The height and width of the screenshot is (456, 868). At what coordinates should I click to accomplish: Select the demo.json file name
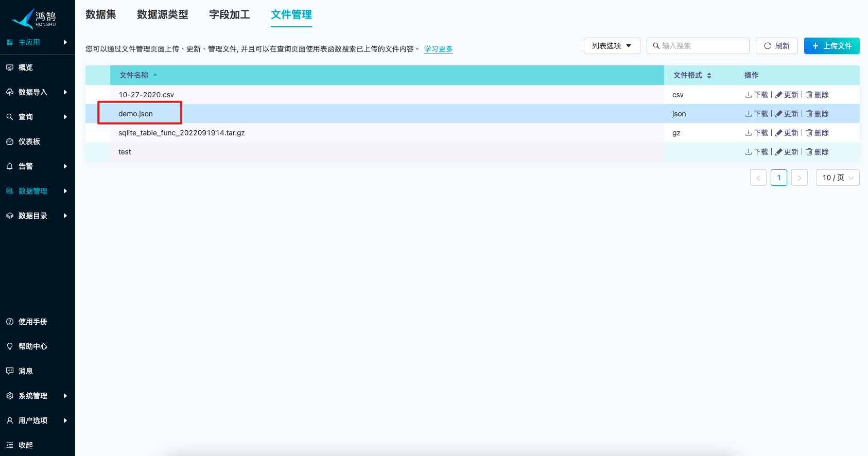click(x=135, y=114)
